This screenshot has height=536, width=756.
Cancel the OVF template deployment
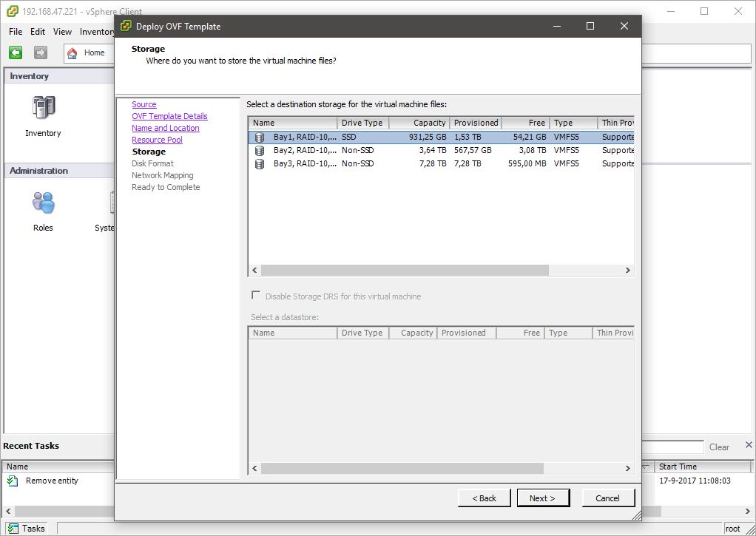tap(607, 498)
